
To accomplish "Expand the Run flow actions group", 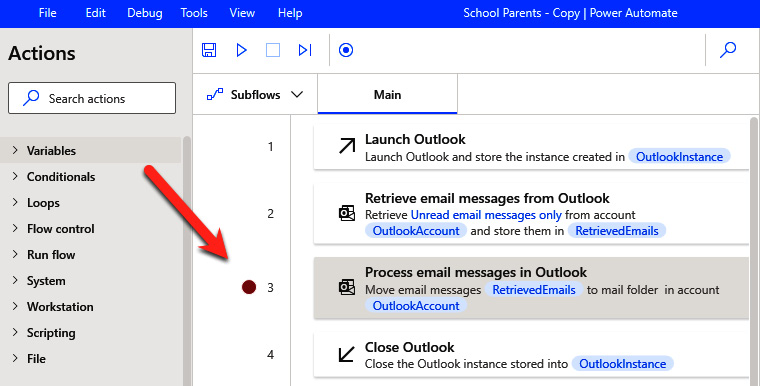I will 15,255.
